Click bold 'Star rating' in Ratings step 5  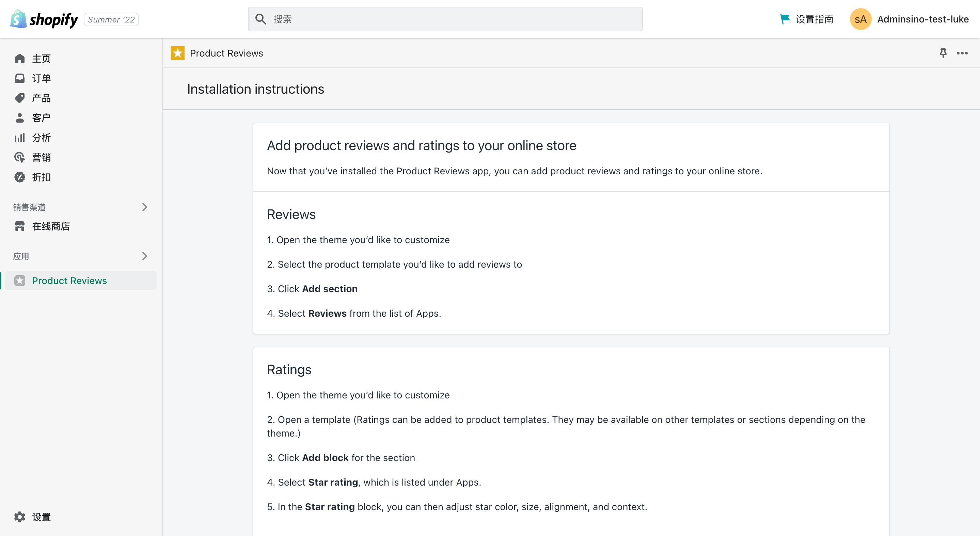click(330, 507)
